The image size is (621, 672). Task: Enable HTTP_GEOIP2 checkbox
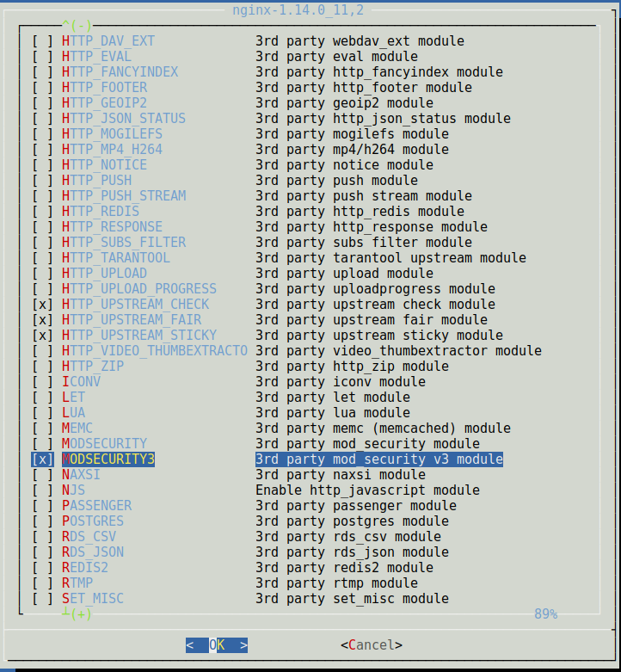42,103
